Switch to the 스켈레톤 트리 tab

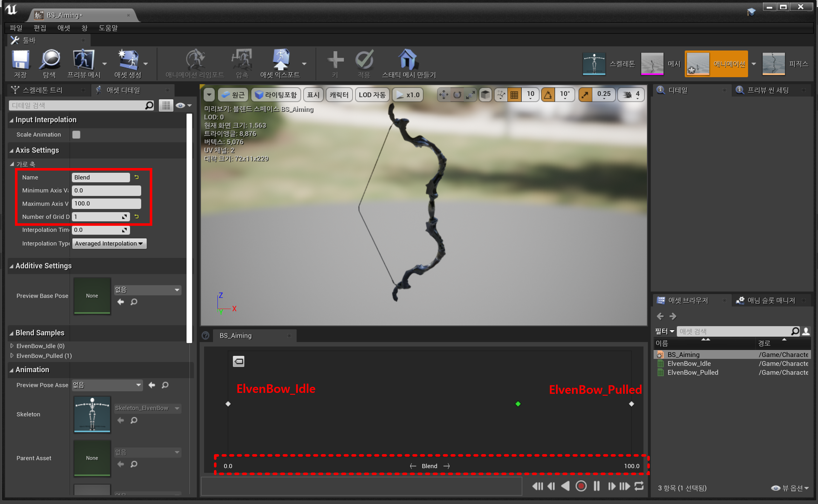pyautogui.click(x=43, y=90)
